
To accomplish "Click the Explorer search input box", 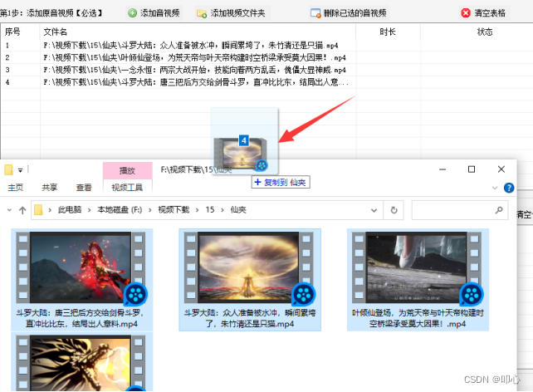I will tap(460, 210).
